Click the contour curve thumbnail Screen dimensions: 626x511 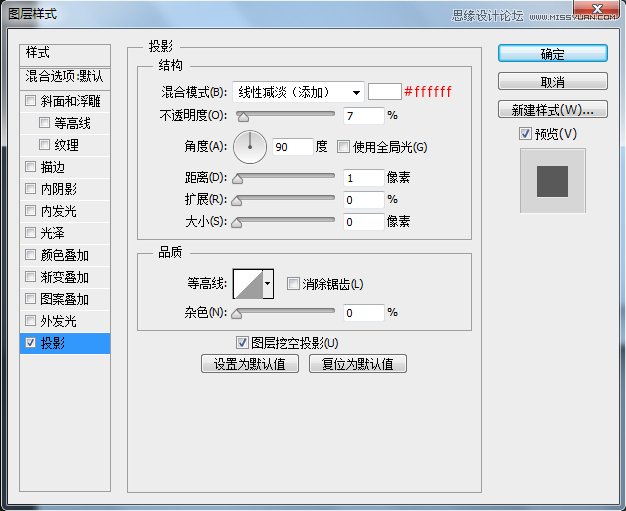248,284
